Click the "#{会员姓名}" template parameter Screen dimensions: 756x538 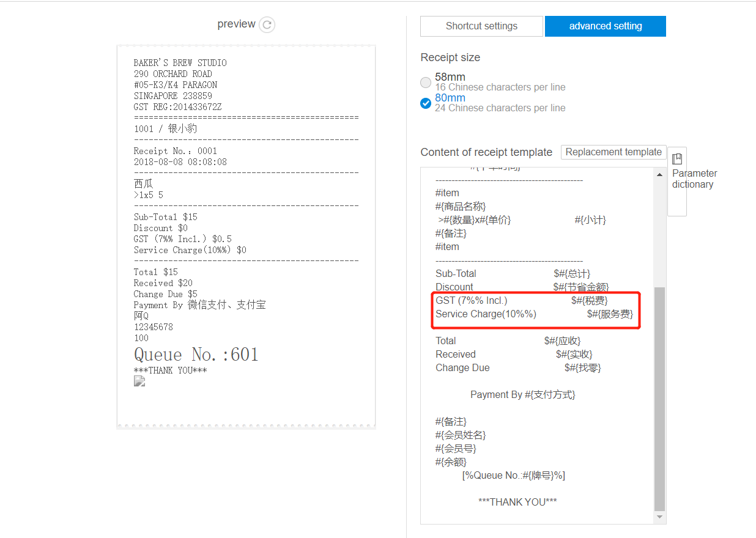(461, 435)
